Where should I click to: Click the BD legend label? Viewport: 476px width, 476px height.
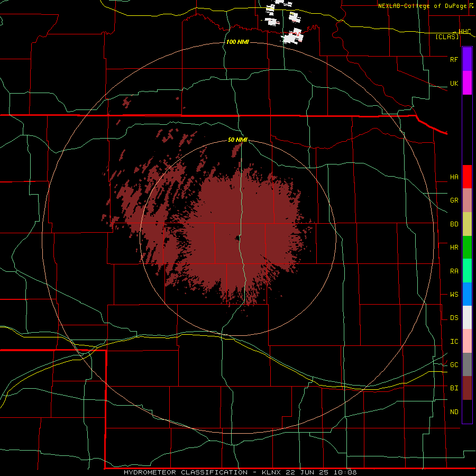pos(454,224)
